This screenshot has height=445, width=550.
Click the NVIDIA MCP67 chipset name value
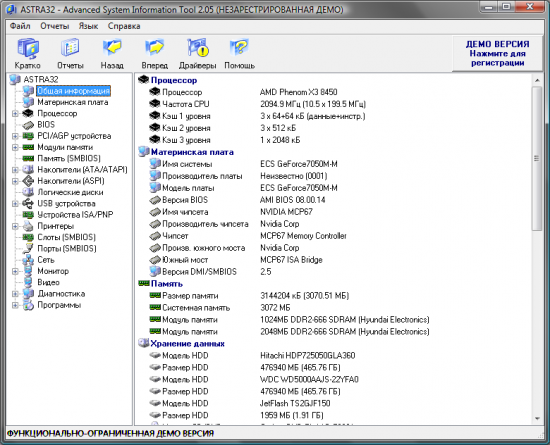pos(286,212)
